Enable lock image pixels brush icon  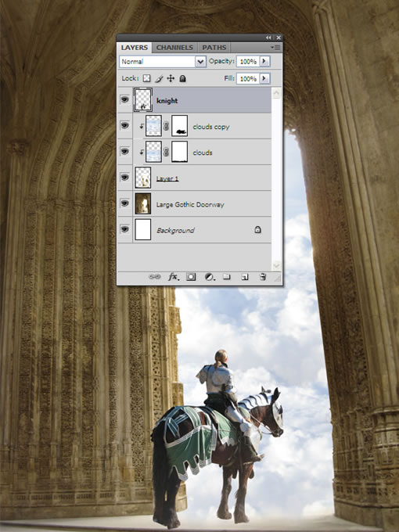(x=159, y=79)
